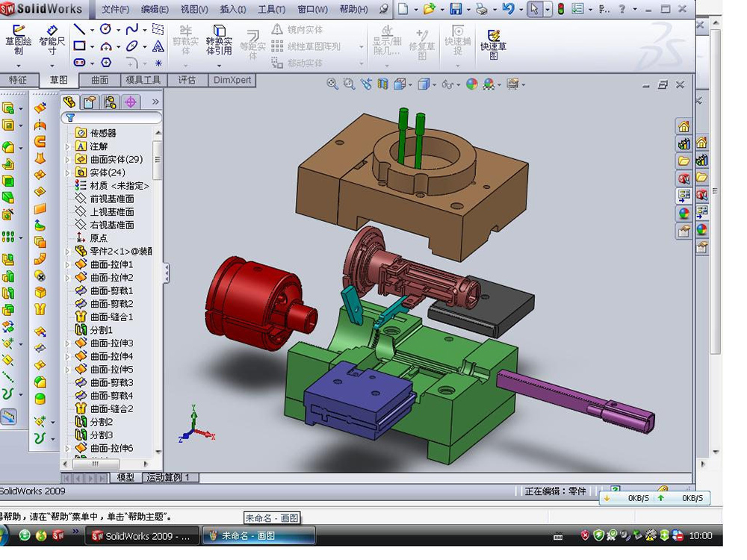747x560 pixels.
Task: Open the DimXpertManager tab icon
Action: point(131,102)
